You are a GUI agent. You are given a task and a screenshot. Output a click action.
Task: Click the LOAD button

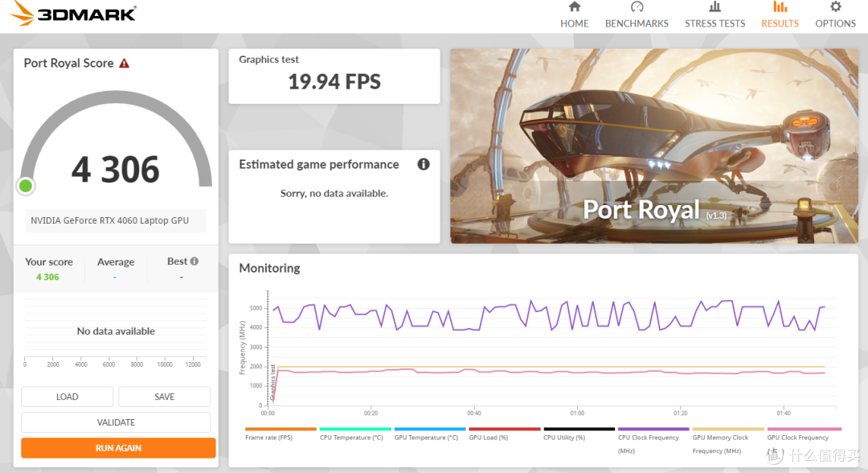[x=67, y=397]
